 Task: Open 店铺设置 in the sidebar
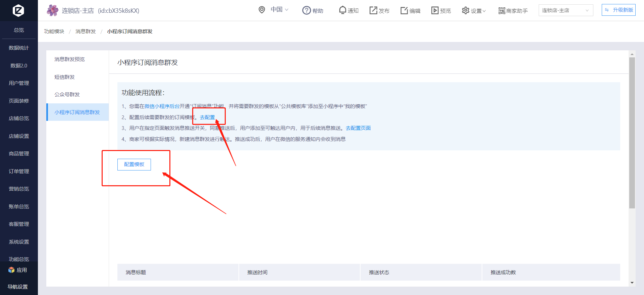click(19, 136)
